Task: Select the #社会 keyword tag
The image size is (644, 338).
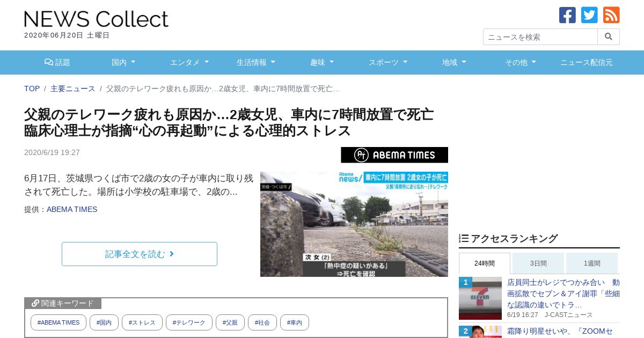Action: click(262, 322)
